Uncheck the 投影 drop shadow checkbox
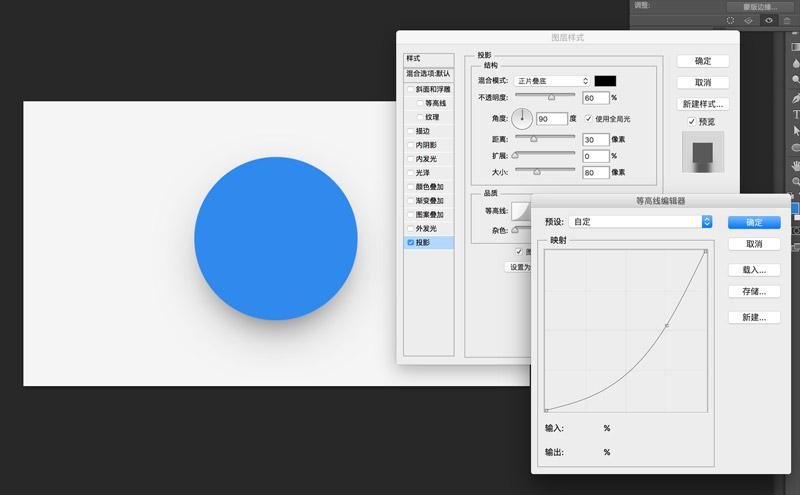The width and height of the screenshot is (800, 495). pos(410,242)
